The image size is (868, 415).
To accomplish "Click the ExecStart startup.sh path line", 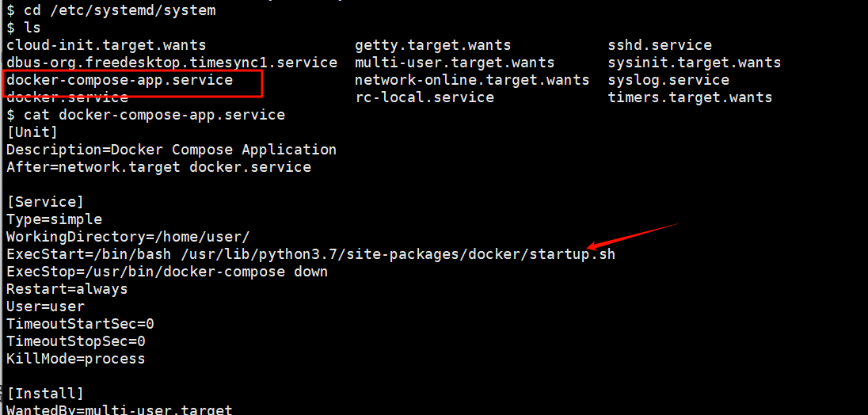I will coord(310,255).
